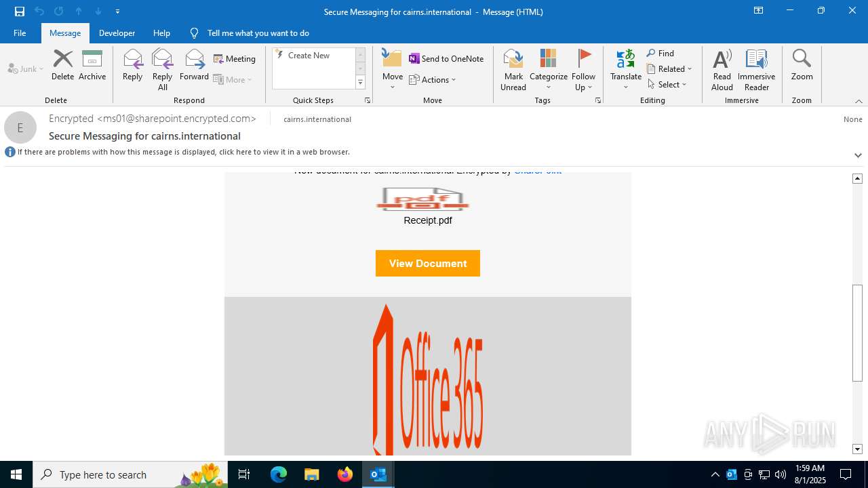Open the Move folder dropdown
This screenshot has width=868, height=488.
[x=392, y=70]
